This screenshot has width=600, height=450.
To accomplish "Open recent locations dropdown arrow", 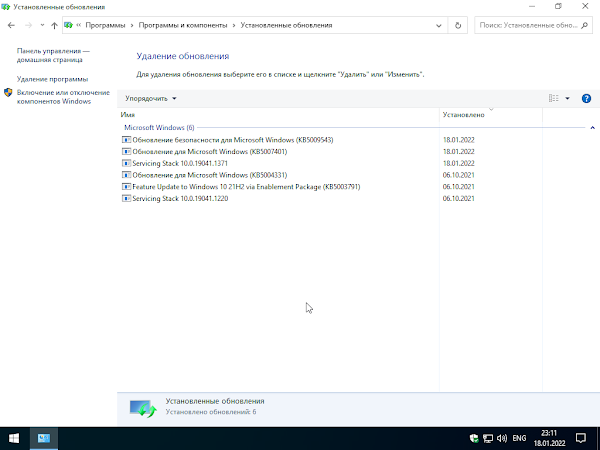I will pyautogui.click(x=42, y=25).
